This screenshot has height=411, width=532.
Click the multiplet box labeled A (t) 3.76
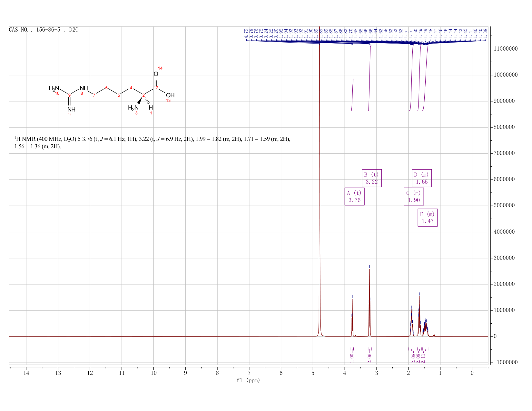point(354,196)
